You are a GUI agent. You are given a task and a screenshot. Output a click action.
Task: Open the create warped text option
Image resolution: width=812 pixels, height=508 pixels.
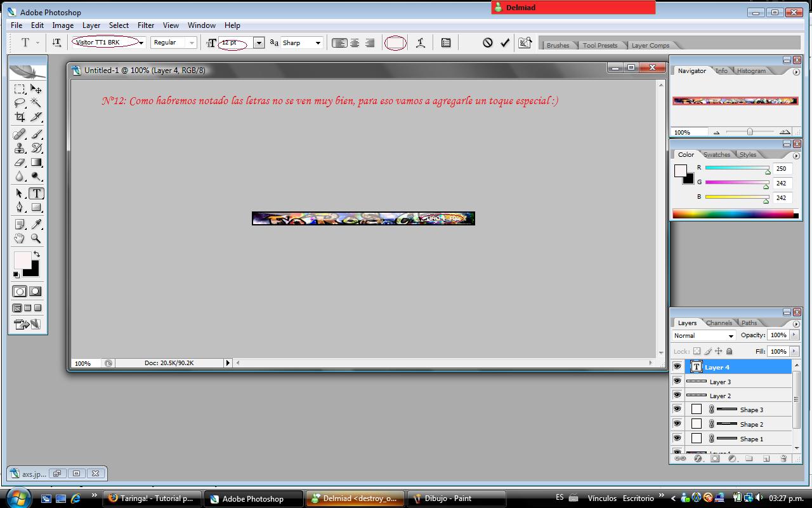click(x=420, y=43)
